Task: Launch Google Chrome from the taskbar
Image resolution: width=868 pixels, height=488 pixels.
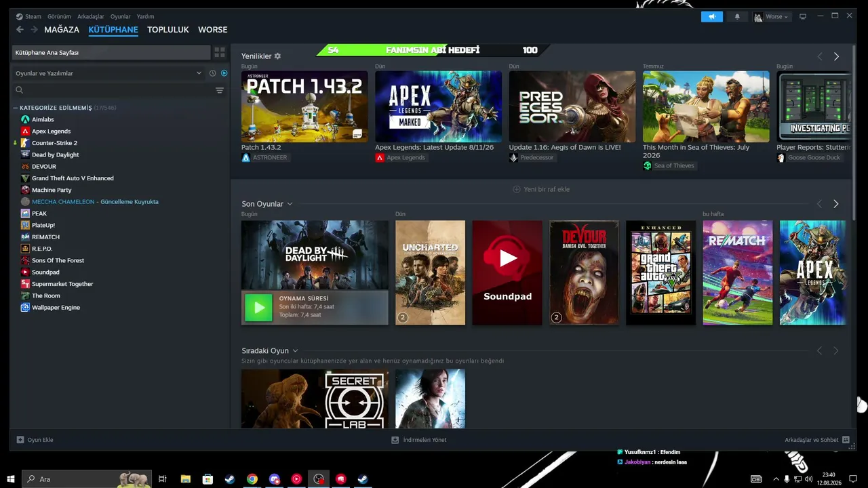Action: [252, 479]
